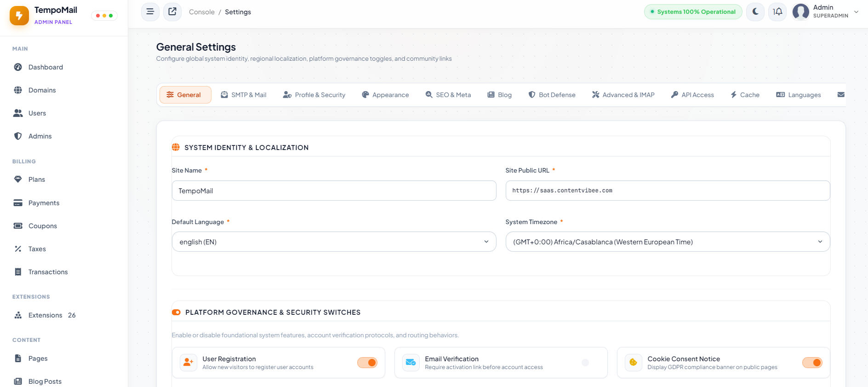This screenshot has width=868, height=387.
Task: Click the Transactions receipt icon in sidebar
Action: coord(18,272)
